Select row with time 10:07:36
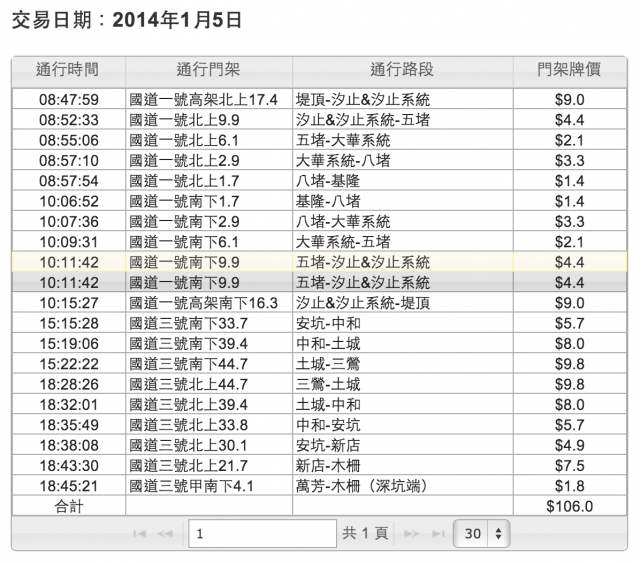640x563 pixels. pos(320,222)
